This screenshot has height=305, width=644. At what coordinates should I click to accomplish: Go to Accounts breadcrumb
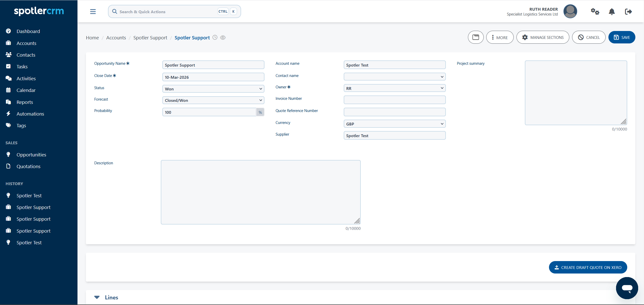pos(116,38)
